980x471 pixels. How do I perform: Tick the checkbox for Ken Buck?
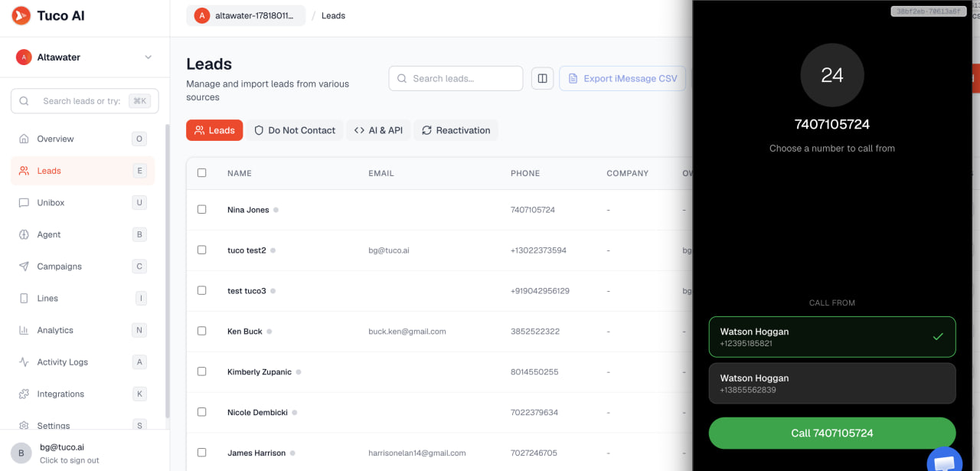point(202,331)
